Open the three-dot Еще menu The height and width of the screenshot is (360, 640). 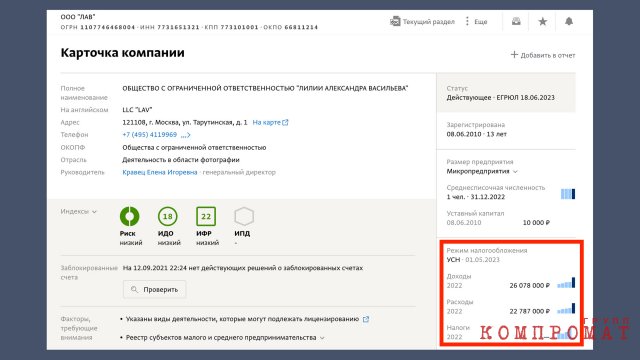[x=476, y=22]
